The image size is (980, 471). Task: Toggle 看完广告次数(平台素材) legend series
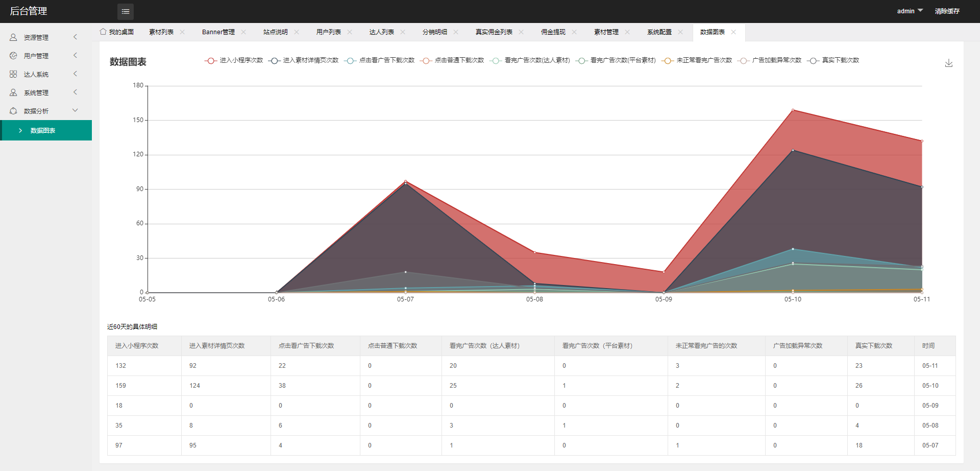point(616,60)
